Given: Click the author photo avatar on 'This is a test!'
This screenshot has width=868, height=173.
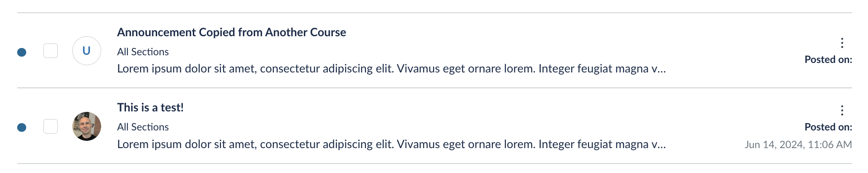Looking at the screenshot, I should coord(87,126).
